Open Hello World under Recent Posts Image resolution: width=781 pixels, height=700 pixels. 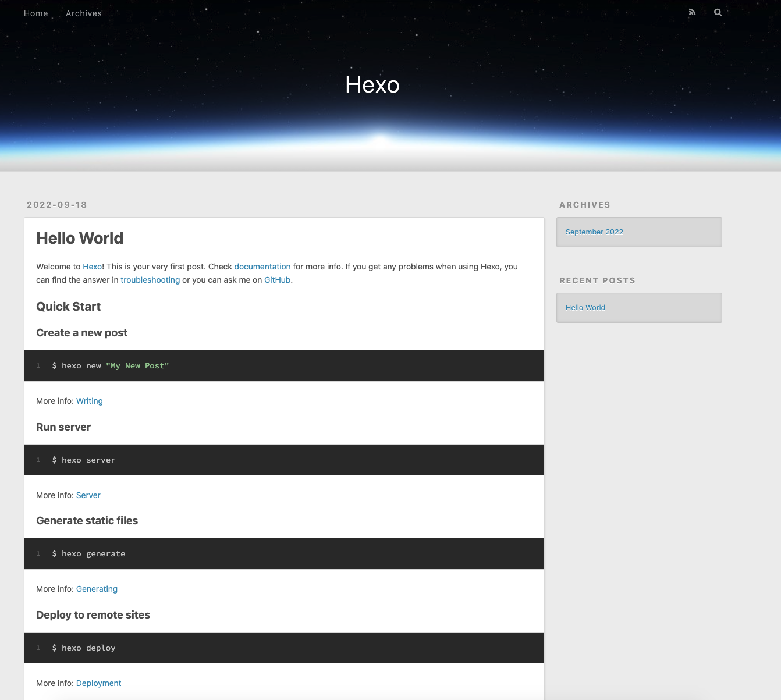[x=585, y=307]
